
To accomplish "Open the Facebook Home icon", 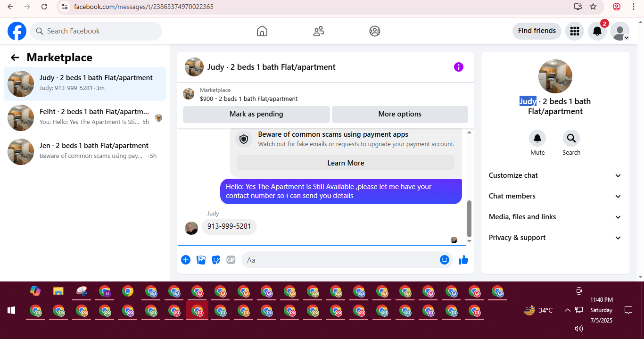I will [x=262, y=31].
